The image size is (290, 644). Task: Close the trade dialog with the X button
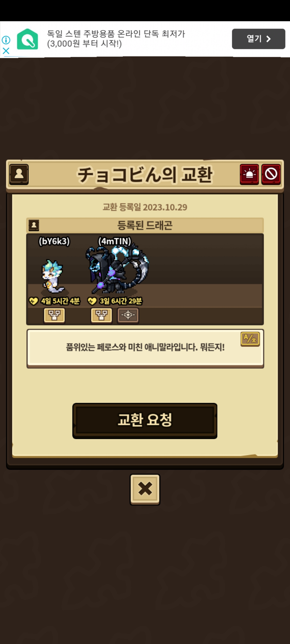click(145, 489)
